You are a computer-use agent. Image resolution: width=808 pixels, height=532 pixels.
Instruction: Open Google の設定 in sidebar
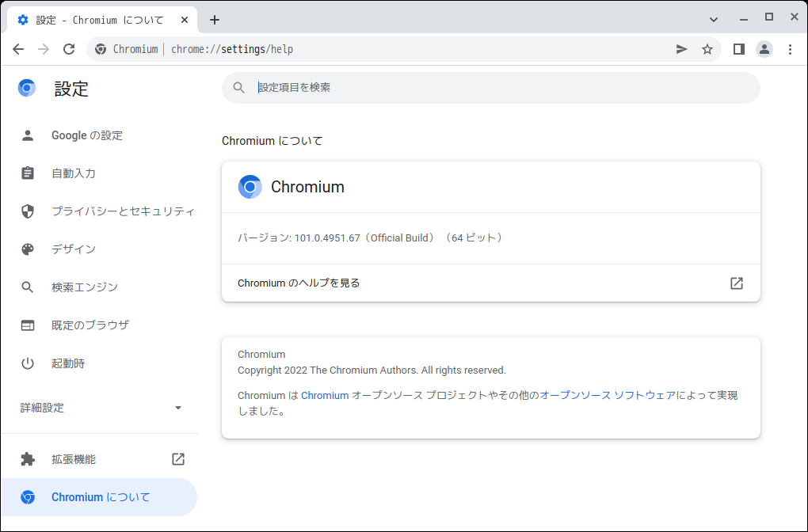point(100,135)
